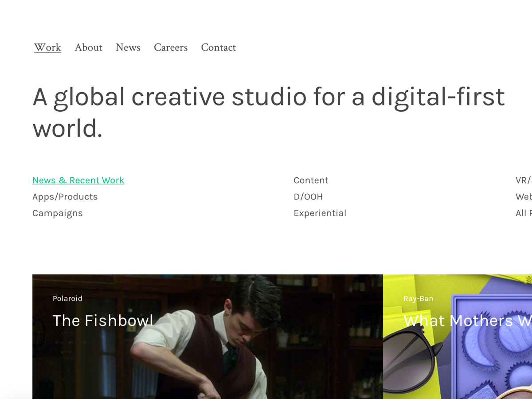Click the global creative studio headline
532x399 pixels.
click(269, 113)
